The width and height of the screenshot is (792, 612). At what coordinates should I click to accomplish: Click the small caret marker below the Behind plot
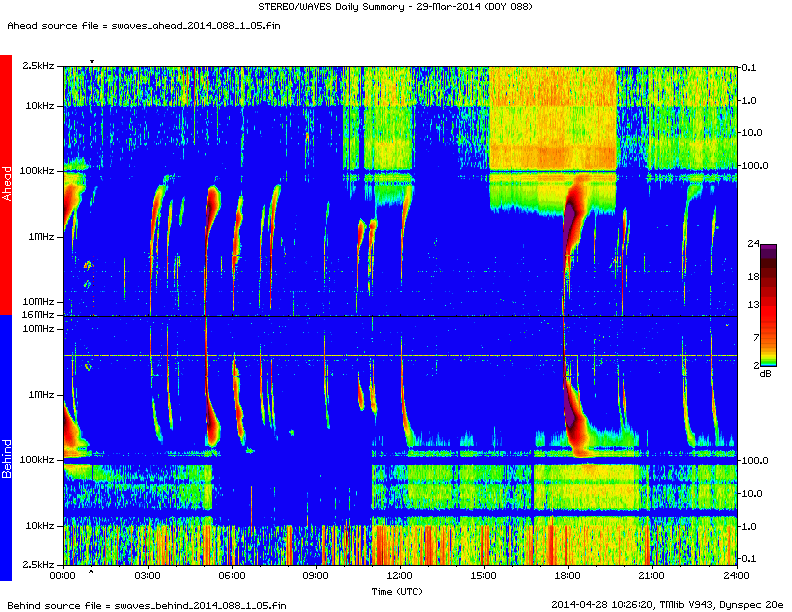pyautogui.click(x=91, y=572)
